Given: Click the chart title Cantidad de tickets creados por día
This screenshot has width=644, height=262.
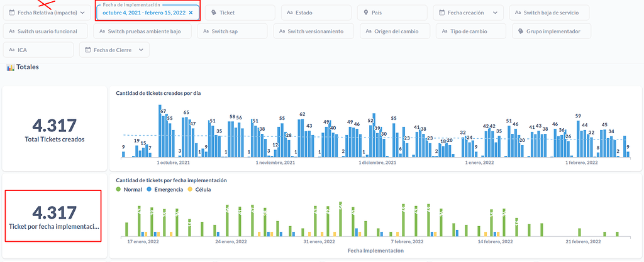Looking at the screenshot, I should pos(158,93).
